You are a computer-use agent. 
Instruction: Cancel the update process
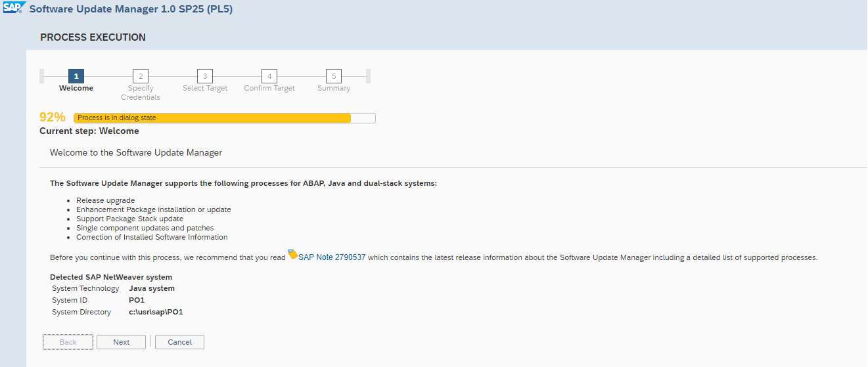point(179,342)
